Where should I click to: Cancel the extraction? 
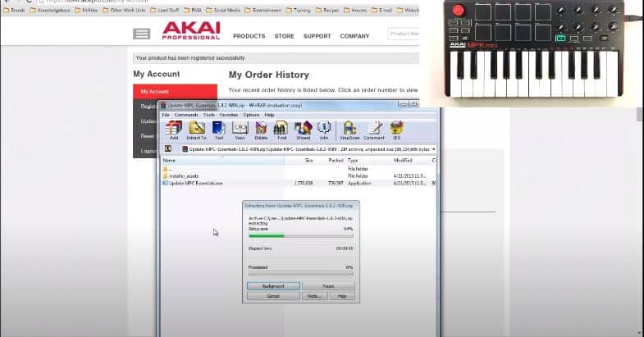tap(273, 296)
